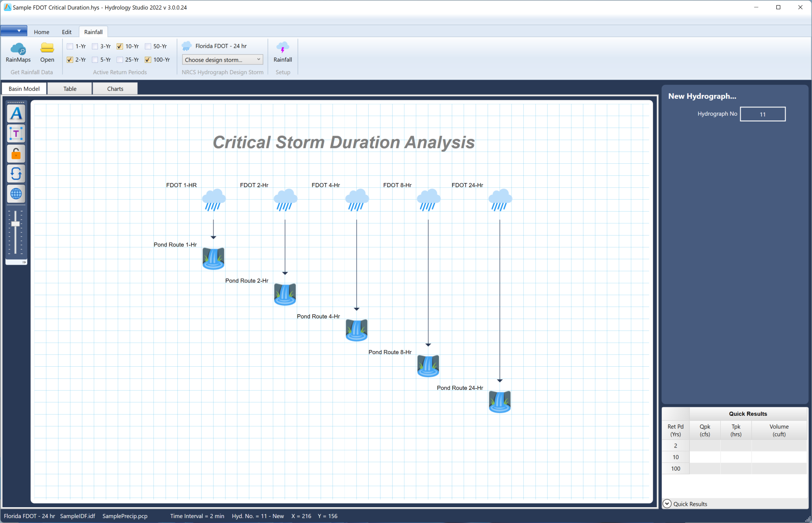The height and width of the screenshot is (523, 812).
Task: Check the 25-Yr return period box
Action: pos(119,60)
